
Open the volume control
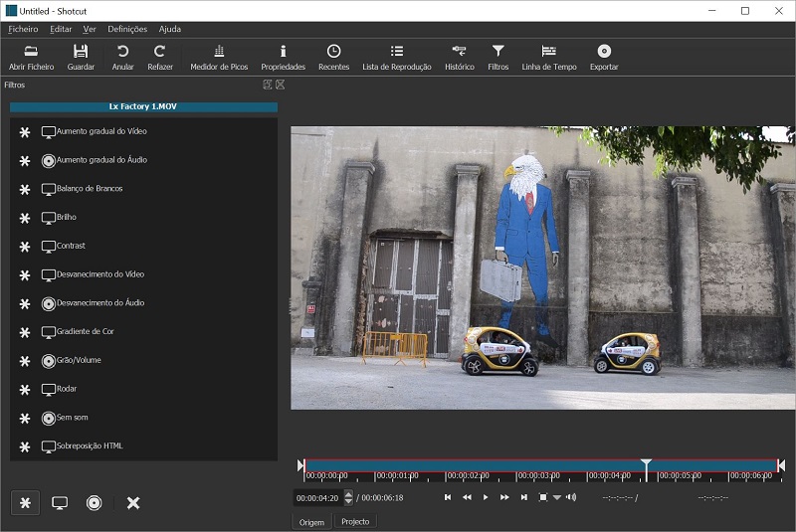click(x=571, y=497)
